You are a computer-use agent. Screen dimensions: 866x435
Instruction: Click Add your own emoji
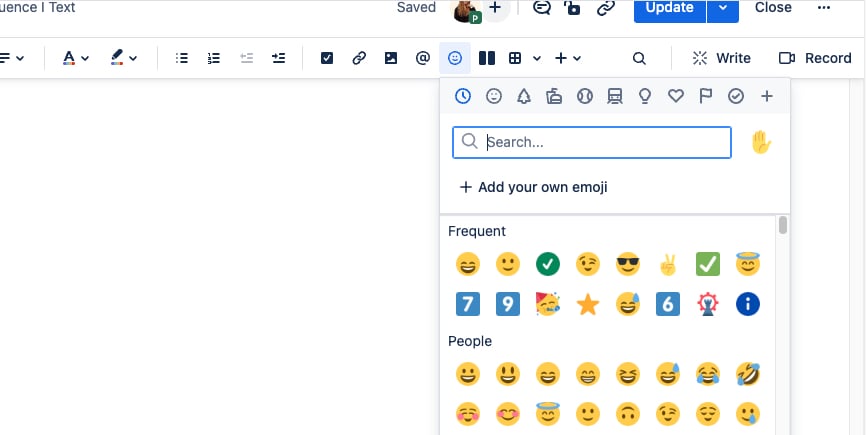coord(533,187)
